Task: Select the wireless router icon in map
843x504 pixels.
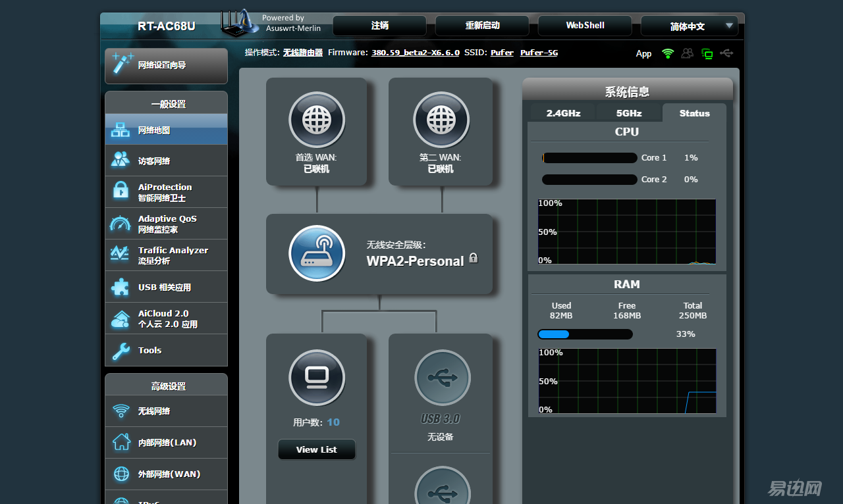Action: click(x=317, y=253)
